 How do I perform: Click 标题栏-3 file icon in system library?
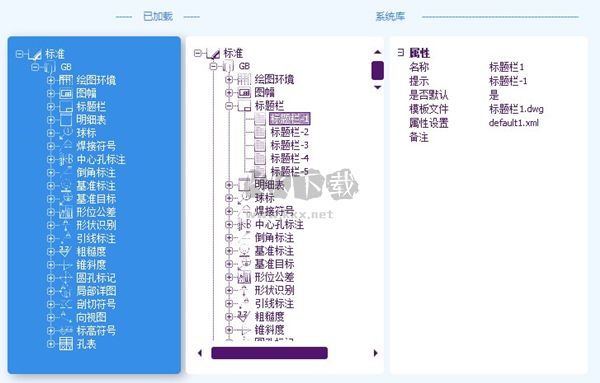click(x=260, y=145)
